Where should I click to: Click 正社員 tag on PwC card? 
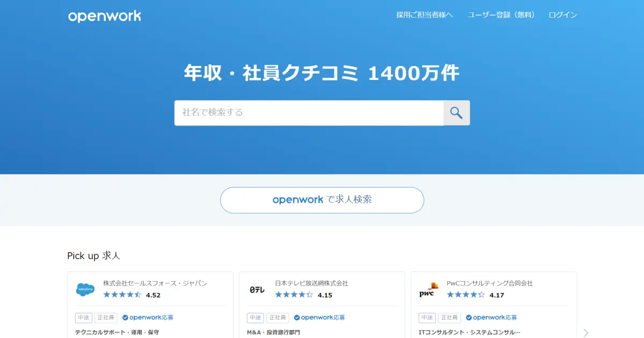(449, 318)
